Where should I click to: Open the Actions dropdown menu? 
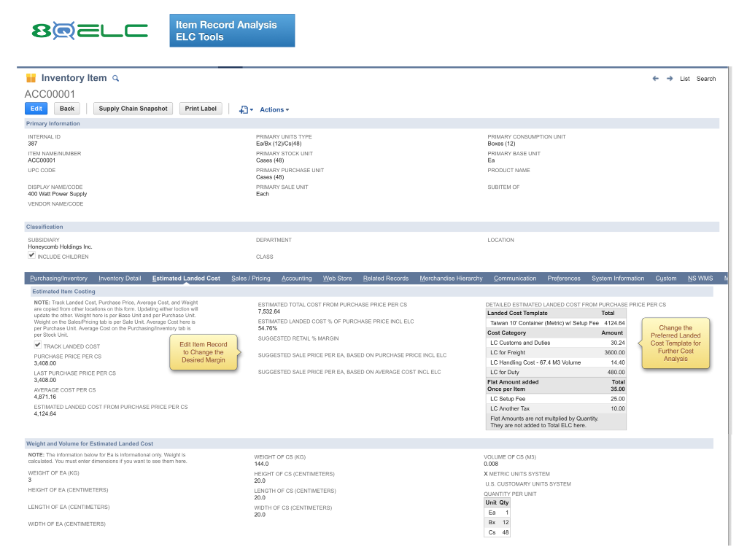[x=274, y=109]
